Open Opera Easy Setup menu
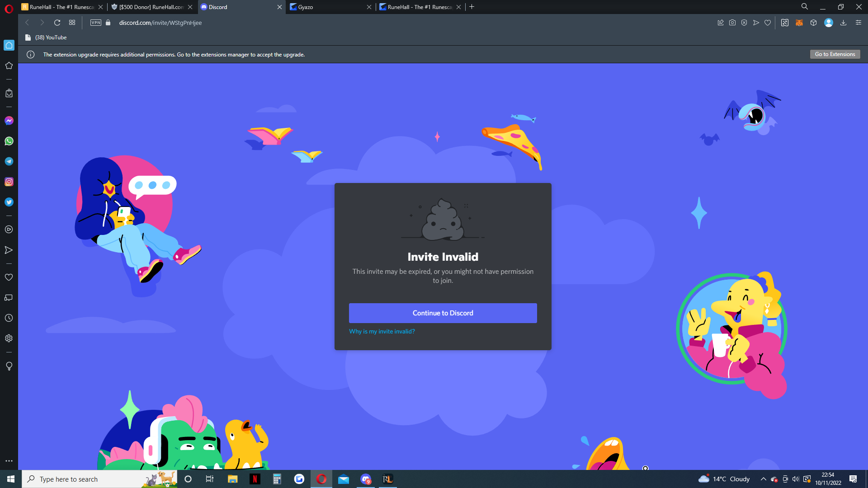 858,23
